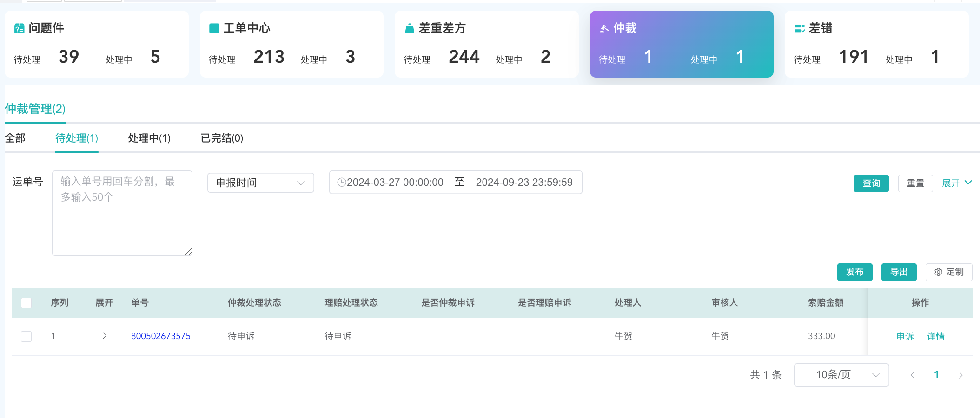Click the 差错 card icon
The height and width of the screenshot is (418, 980).
click(800, 28)
